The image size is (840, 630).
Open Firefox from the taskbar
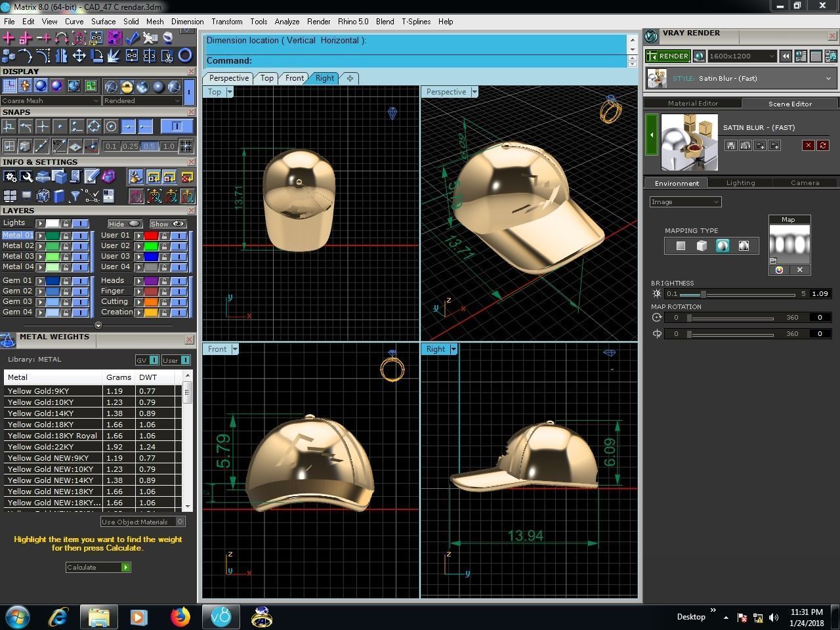[180, 617]
